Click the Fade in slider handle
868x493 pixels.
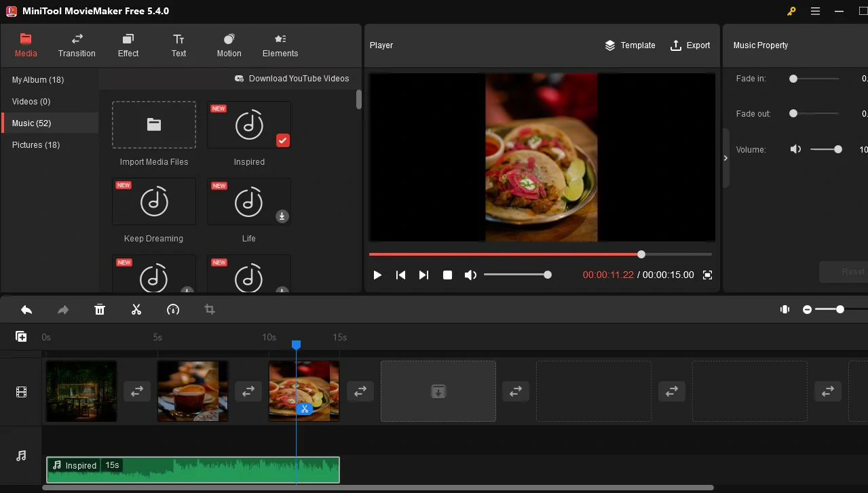point(793,79)
